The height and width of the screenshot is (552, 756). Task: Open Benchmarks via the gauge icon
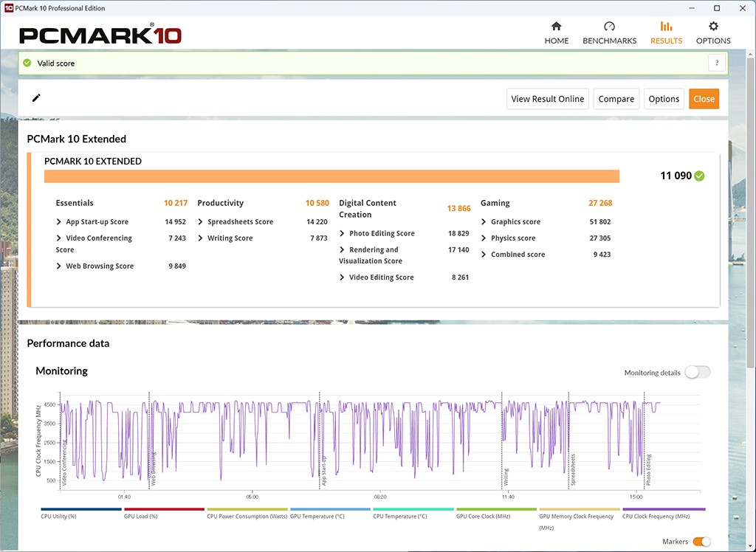(x=609, y=27)
